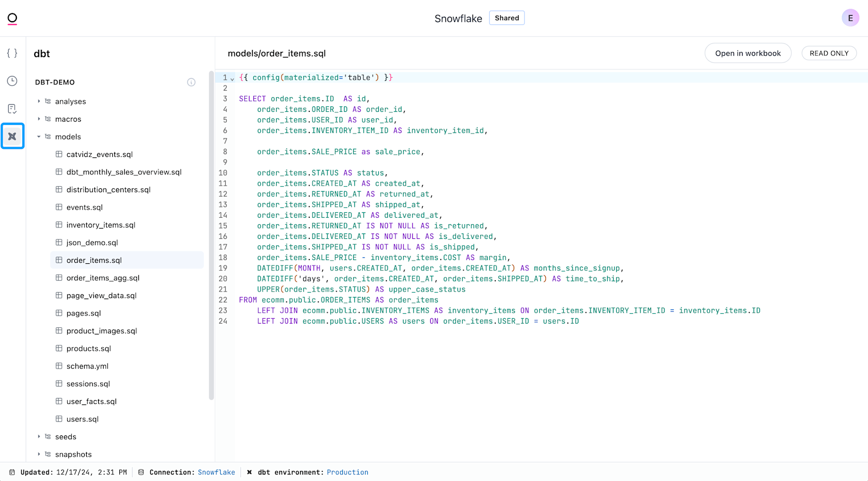Click the Shared badge next to Snowflake
The height and width of the screenshot is (481, 868).
click(x=507, y=18)
